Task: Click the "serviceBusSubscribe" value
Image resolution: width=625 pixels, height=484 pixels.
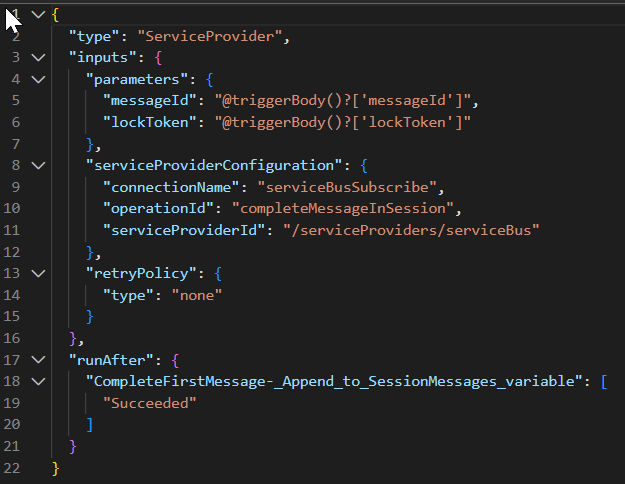Action: pos(347,187)
